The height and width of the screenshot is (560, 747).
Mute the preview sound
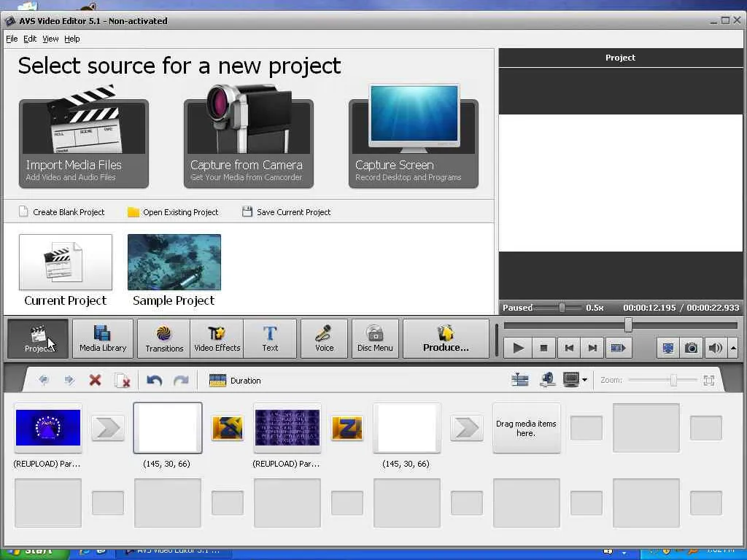tap(715, 348)
